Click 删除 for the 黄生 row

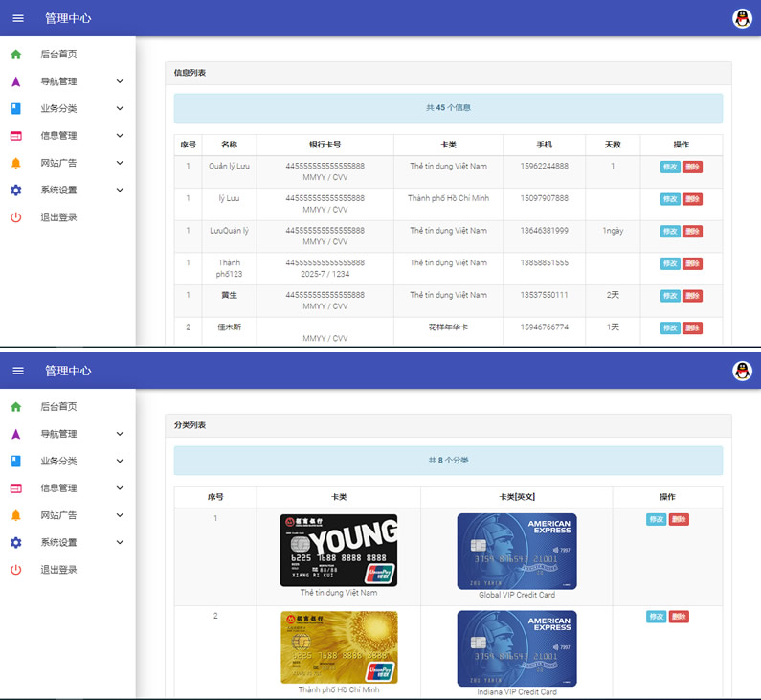tap(692, 296)
